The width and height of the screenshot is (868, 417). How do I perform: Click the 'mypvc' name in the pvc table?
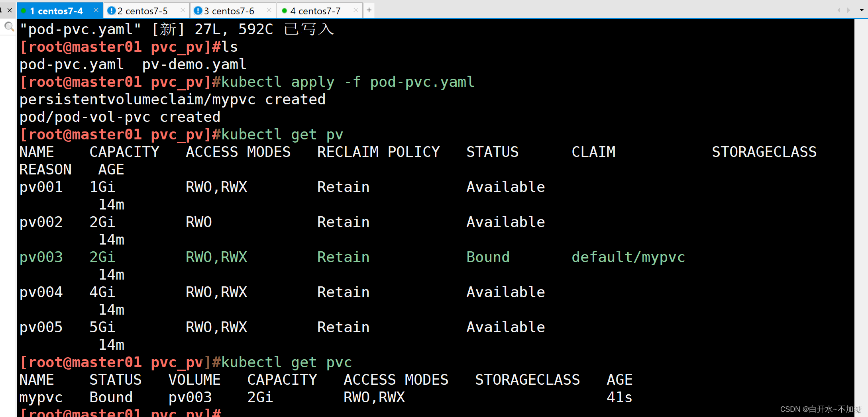tap(41, 397)
